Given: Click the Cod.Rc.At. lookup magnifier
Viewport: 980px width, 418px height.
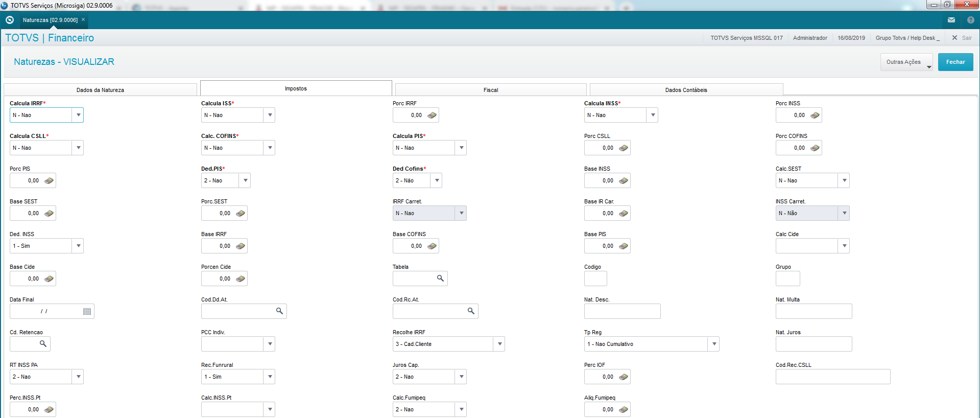Looking at the screenshot, I should (471, 311).
